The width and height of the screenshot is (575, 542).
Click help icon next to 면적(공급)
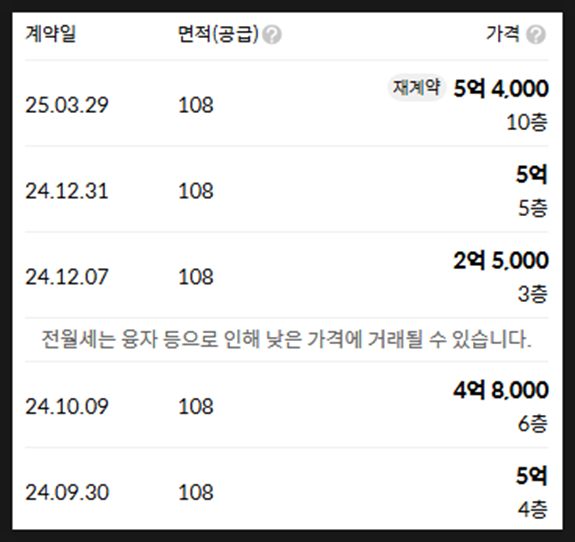coord(272,35)
